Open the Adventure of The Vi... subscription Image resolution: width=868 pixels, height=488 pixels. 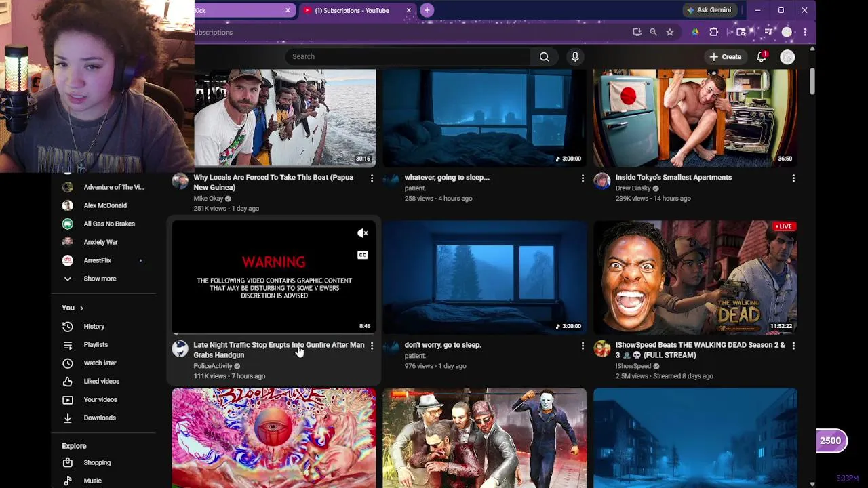pyautogui.click(x=114, y=187)
